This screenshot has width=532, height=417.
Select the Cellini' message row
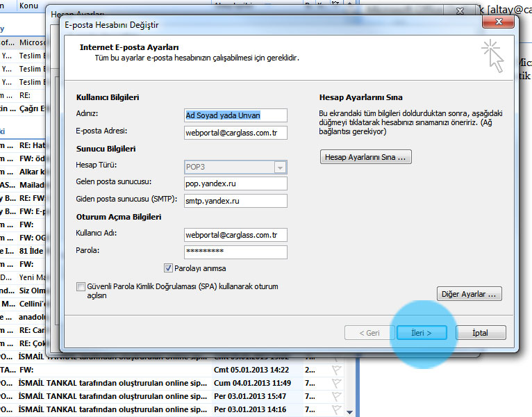pyautogui.click(x=23, y=304)
